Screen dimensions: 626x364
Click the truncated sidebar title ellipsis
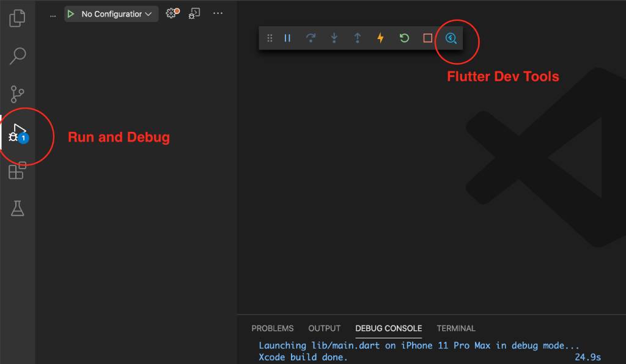click(x=53, y=15)
